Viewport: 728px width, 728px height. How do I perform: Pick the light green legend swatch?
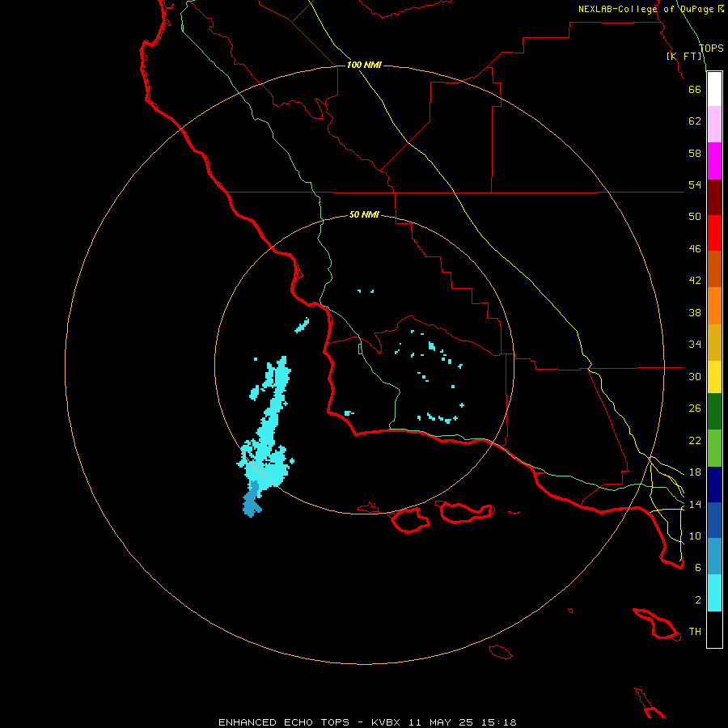pos(714,448)
